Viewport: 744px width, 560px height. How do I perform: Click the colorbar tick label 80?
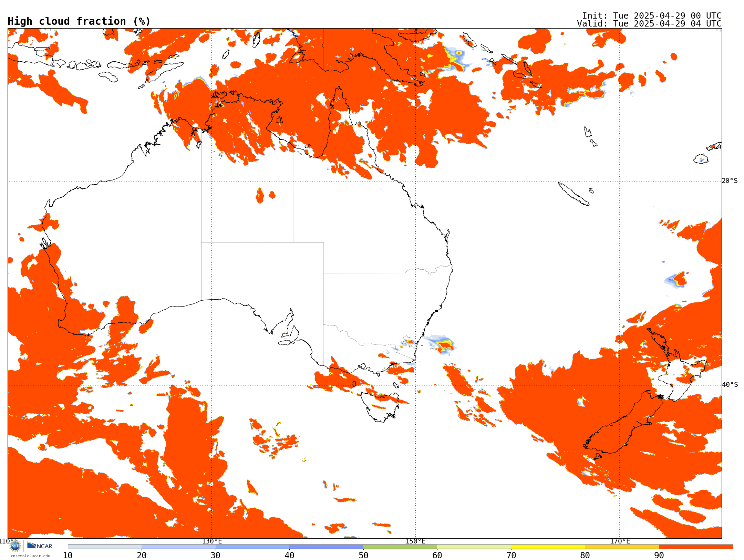585,555
